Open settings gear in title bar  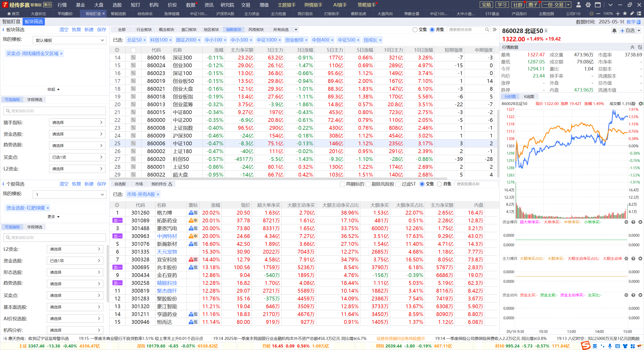(x=588, y=5)
